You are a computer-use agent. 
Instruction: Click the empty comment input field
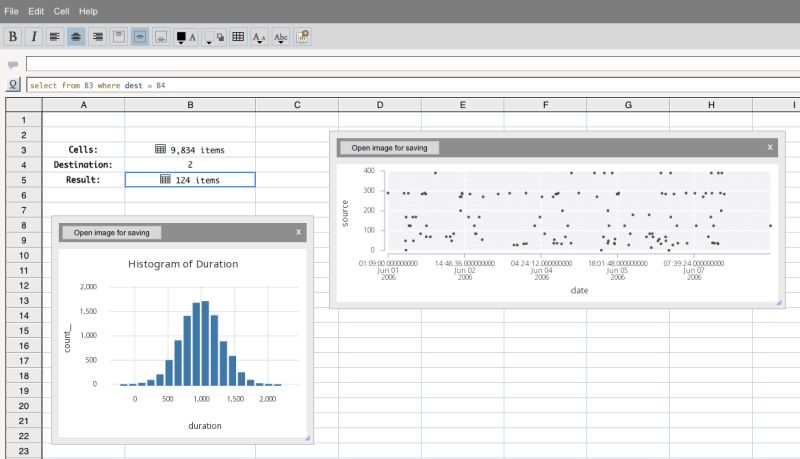[x=413, y=64]
